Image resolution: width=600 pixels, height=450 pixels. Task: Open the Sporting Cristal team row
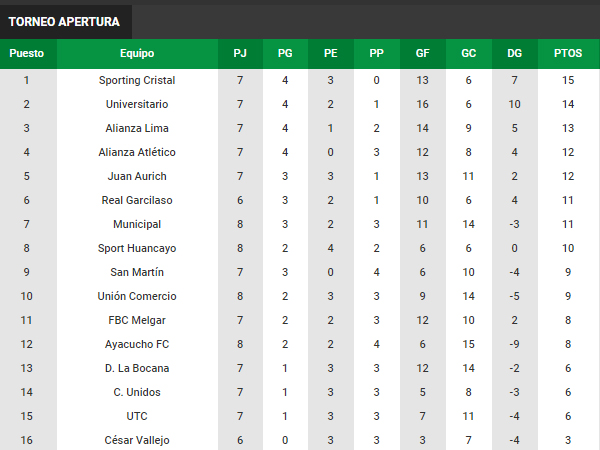(300, 80)
